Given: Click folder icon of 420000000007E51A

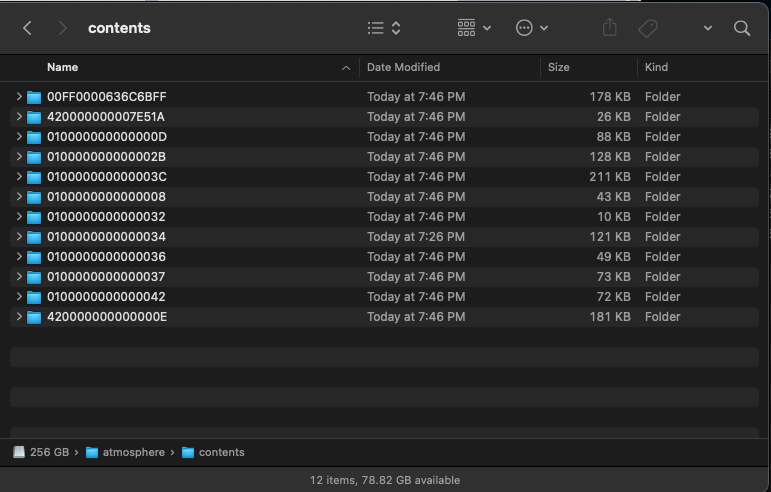Looking at the screenshot, I should 34,117.
